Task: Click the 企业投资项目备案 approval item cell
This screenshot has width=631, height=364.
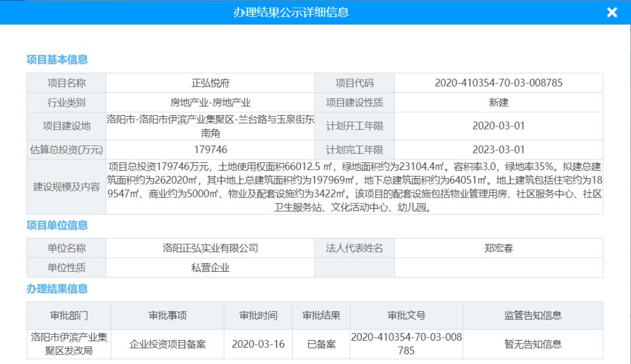Action: 168,344
